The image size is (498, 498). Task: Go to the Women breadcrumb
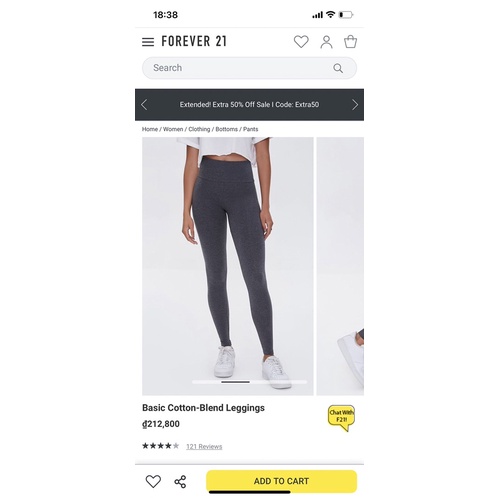point(173,129)
